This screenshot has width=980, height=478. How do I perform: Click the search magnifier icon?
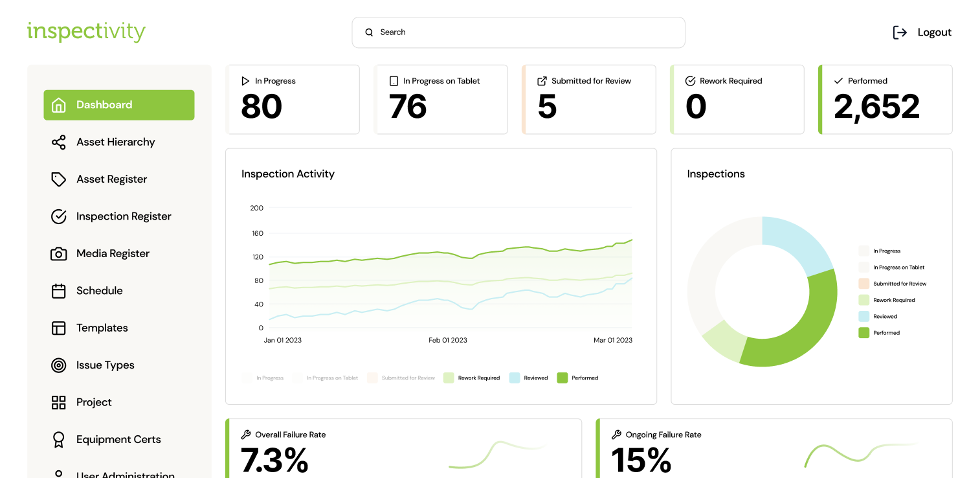pyautogui.click(x=369, y=32)
